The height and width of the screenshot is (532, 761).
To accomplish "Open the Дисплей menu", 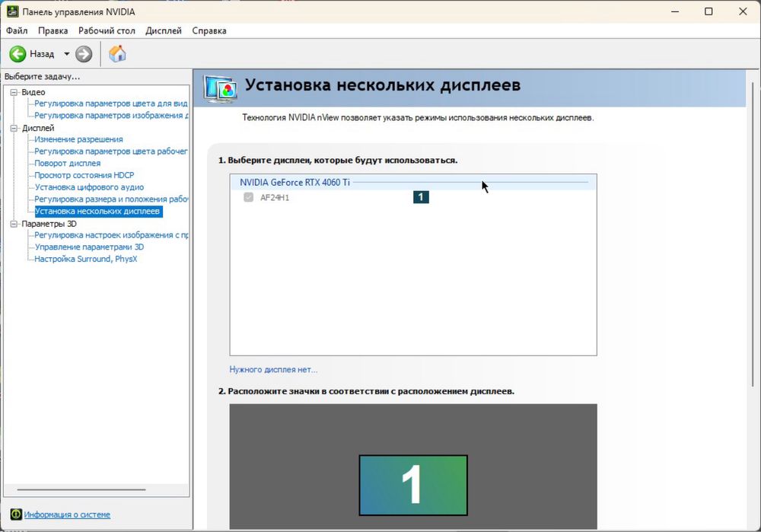I will (x=164, y=30).
